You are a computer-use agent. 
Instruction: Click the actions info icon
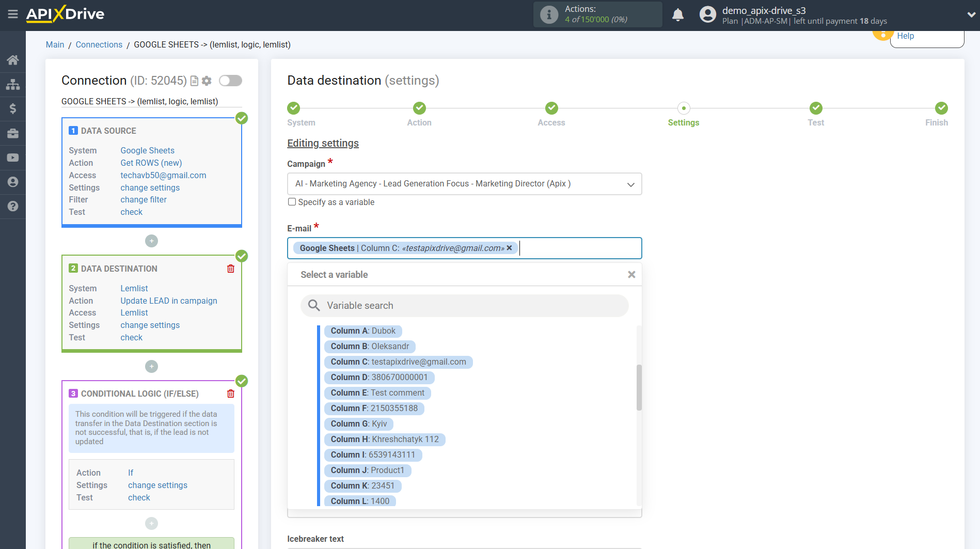(549, 14)
